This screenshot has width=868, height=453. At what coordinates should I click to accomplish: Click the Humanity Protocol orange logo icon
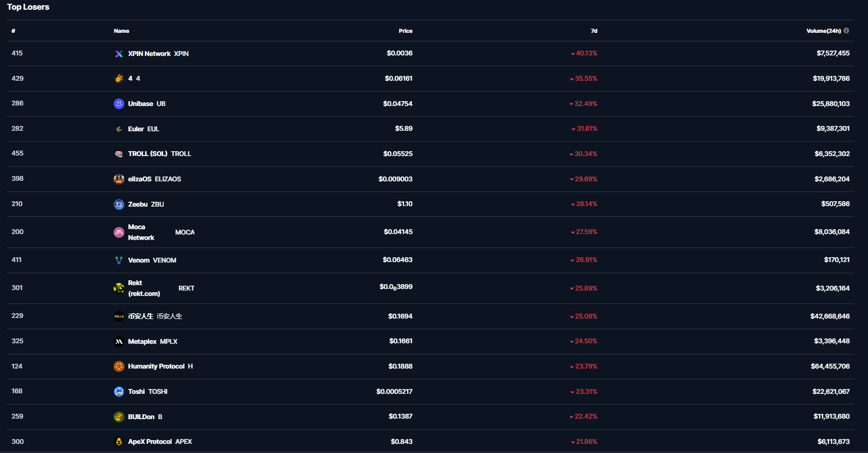pos(119,366)
